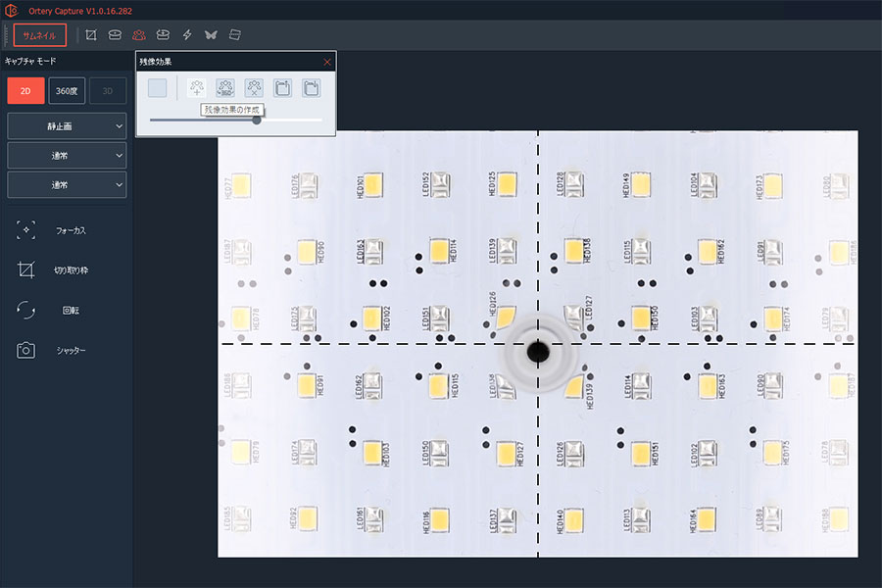882x588 pixels.
Task: Click the butterfly icon in the top toolbar
Action: 211,35
